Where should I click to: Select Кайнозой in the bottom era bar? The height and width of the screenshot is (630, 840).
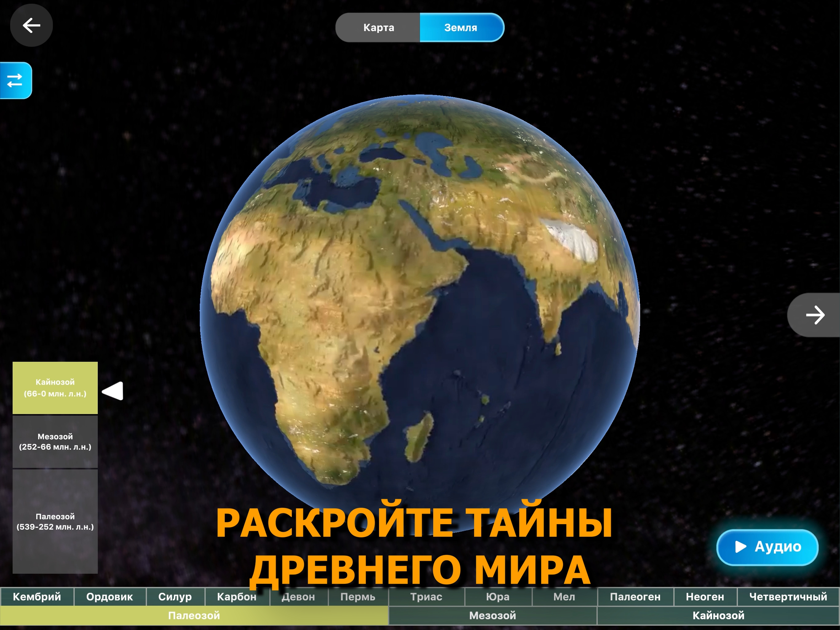[719, 616]
